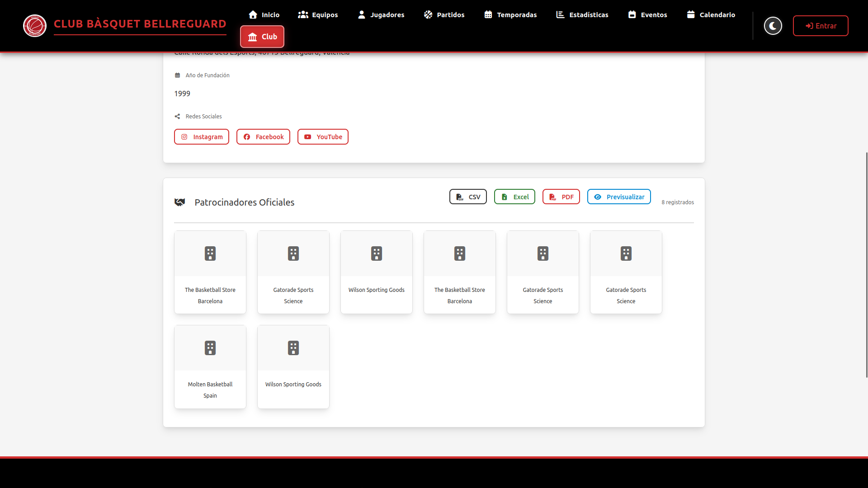Click the eye icon in Previsualizar
This screenshot has height=488, width=868.
(598, 197)
